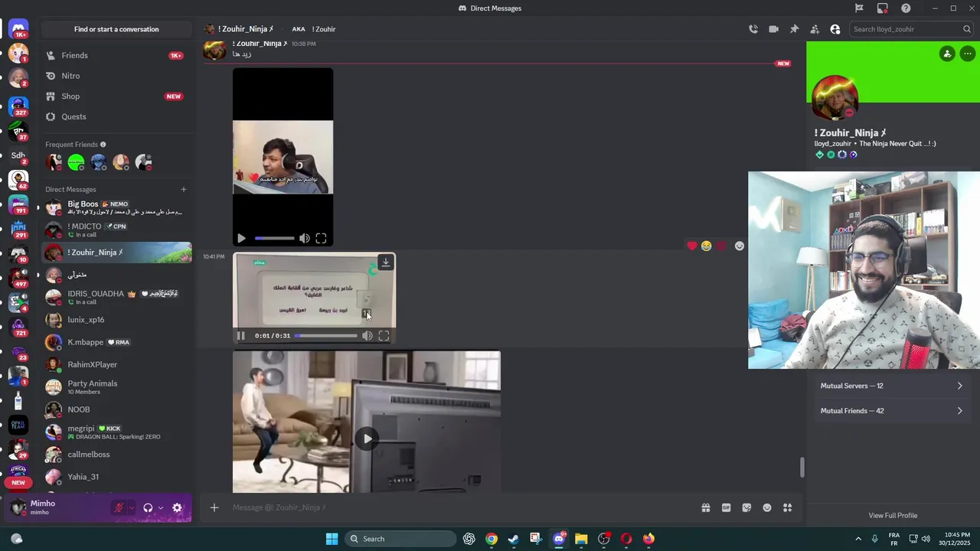The width and height of the screenshot is (980, 551).
Task: Play the living room video
Action: pos(367,439)
